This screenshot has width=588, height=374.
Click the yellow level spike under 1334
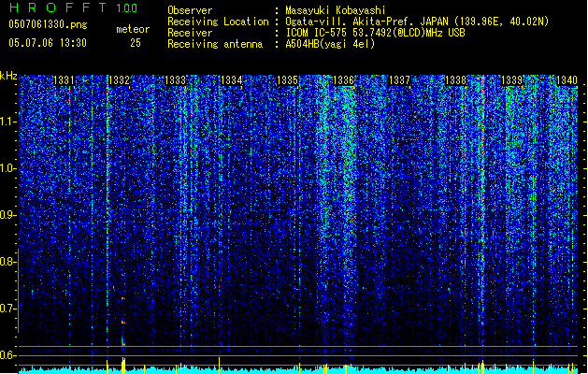(219, 366)
